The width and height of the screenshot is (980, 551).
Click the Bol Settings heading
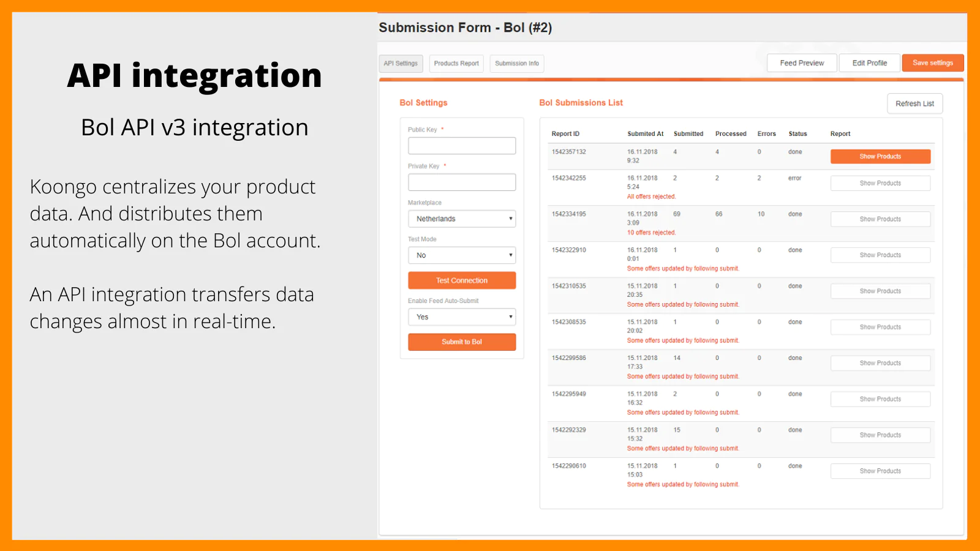tap(423, 103)
